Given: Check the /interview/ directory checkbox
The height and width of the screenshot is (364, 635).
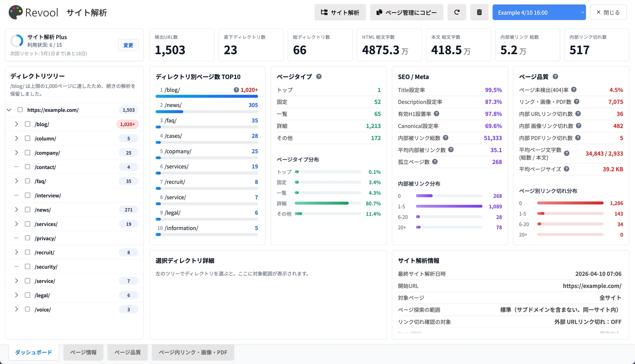Looking at the screenshot, I should pyautogui.click(x=28, y=195).
